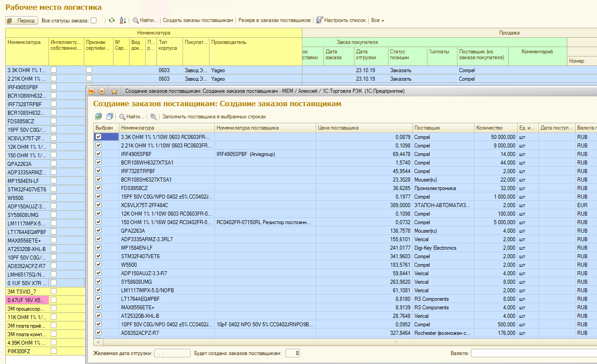The width and height of the screenshot is (597, 364).
Task: Click the cancel search icon in dialog
Action: (153, 117)
